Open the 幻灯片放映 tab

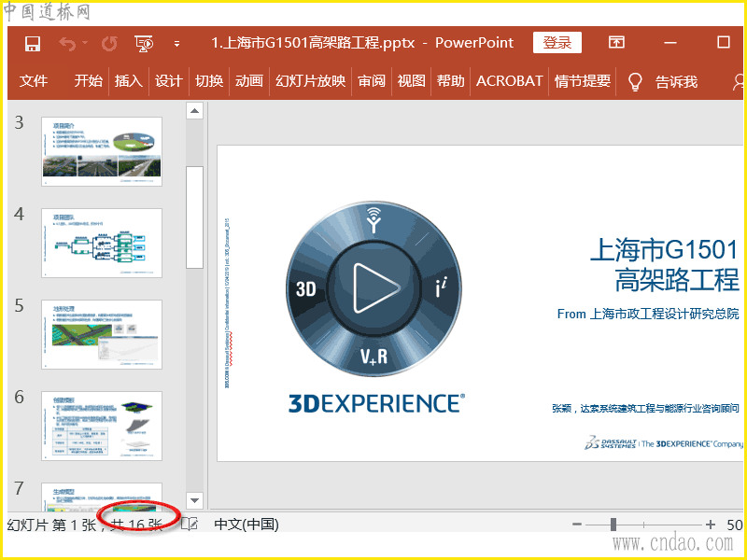click(311, 81)
